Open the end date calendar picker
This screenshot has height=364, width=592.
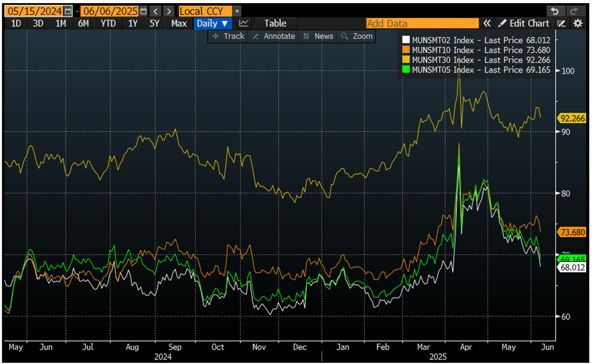coord(143,11)
